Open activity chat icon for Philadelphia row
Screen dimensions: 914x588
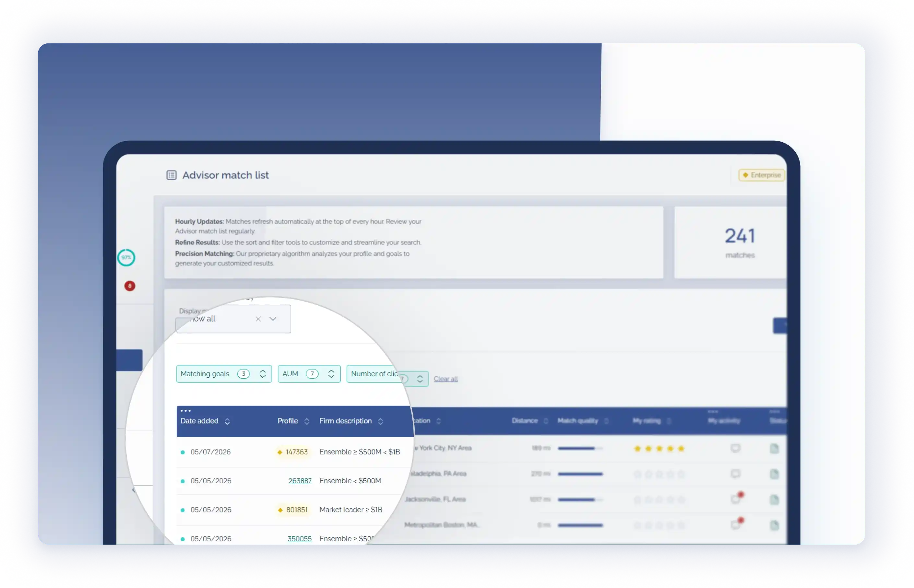[x=735, y=474]
